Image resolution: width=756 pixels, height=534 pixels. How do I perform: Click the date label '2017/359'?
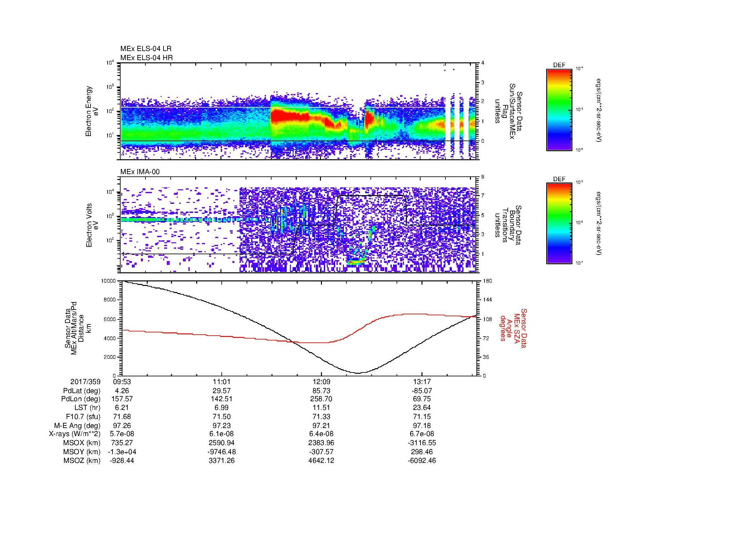click(85, 382)
